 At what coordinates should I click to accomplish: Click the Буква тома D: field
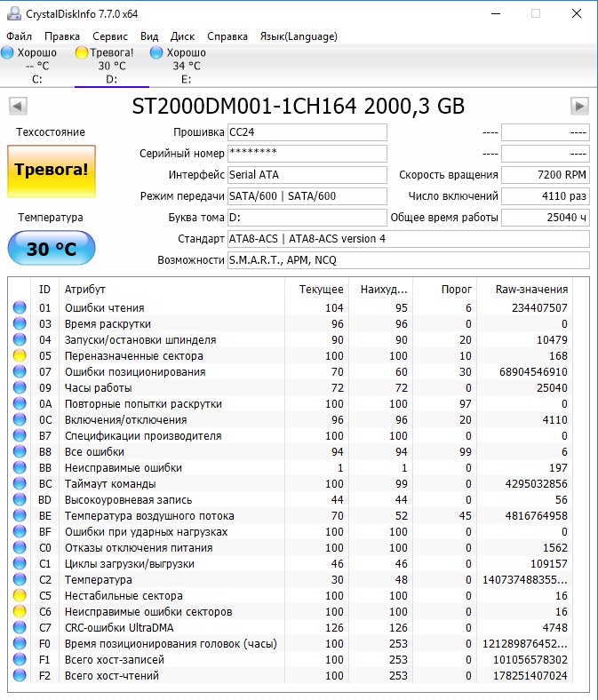[x=307, y=218]
